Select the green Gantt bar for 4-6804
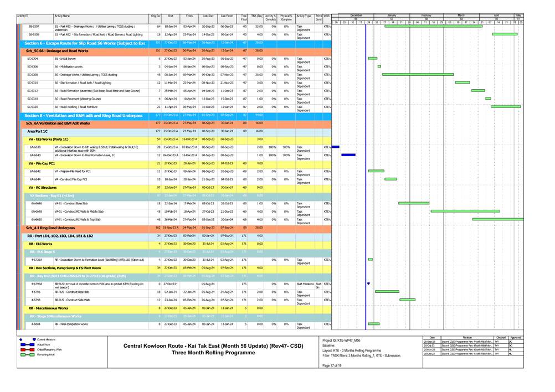This screenshot has height=392, width=555. click(x=374, y=324)
